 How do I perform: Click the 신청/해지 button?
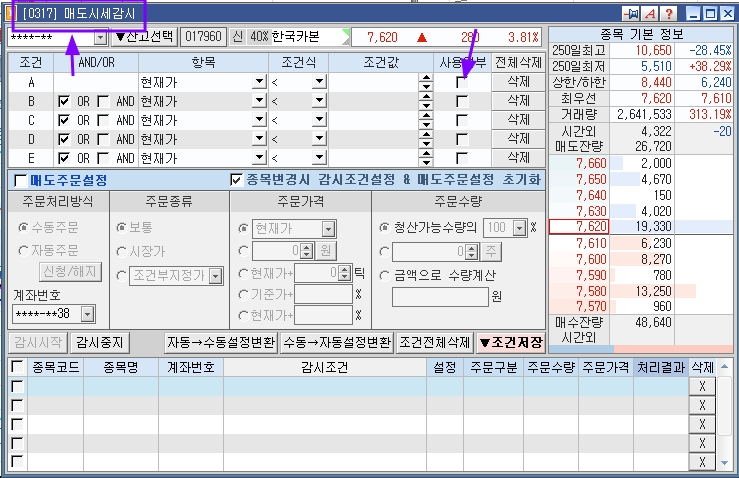tap(70, 272)
